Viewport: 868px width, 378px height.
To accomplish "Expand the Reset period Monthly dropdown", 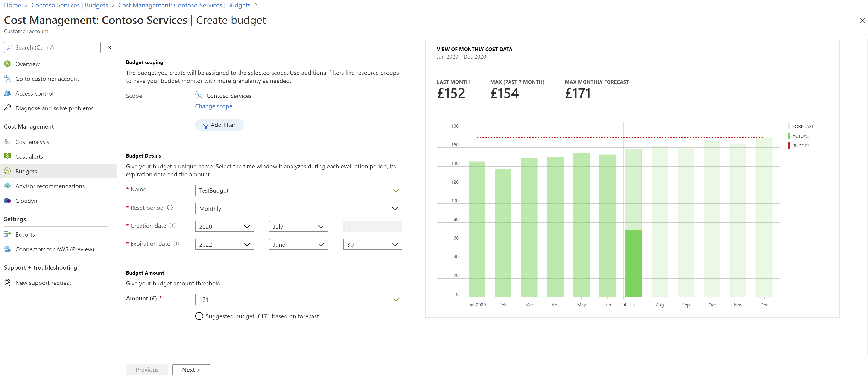I will coord(298,208).
